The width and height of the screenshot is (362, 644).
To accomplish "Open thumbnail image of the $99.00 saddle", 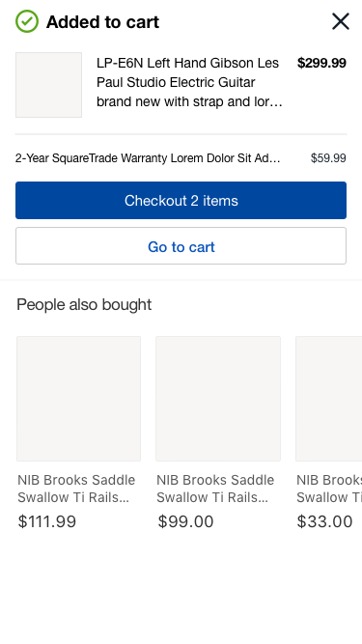I will coord(218,399).
